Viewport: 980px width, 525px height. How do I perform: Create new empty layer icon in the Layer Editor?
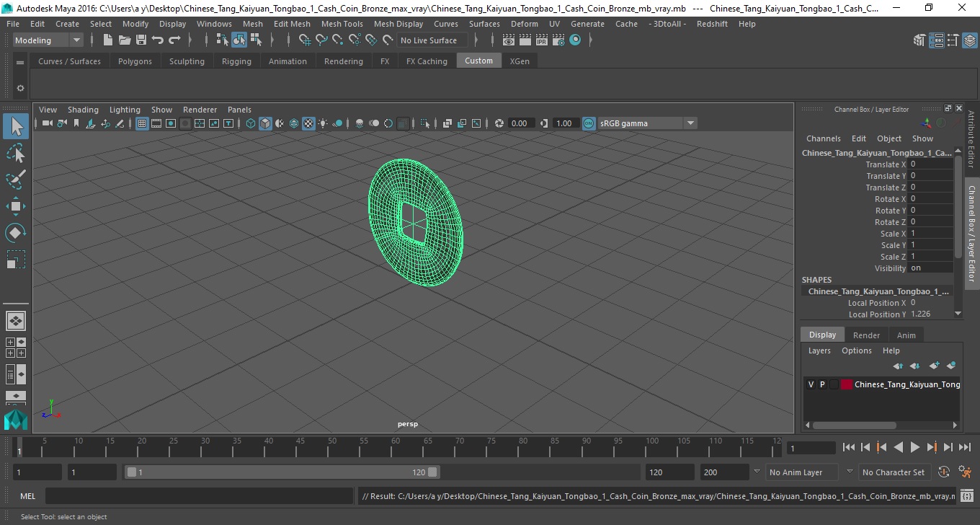935,366
